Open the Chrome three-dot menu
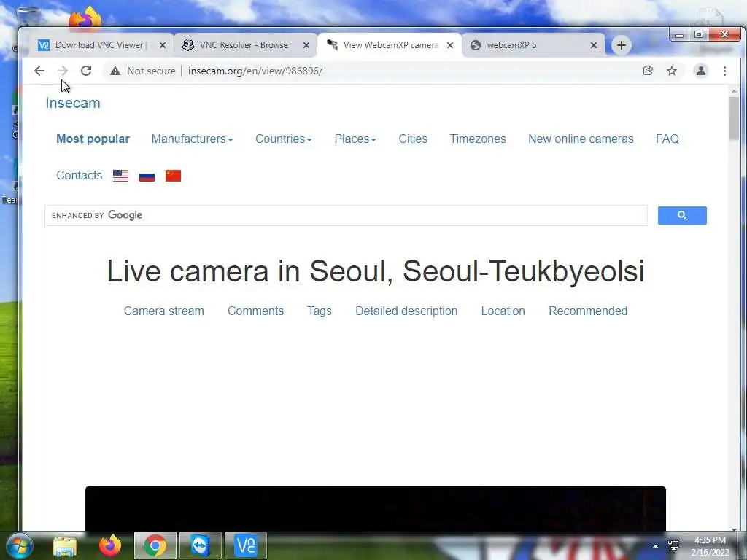Image resolution: width=747 pixels, height=560 pixels. 724,71
